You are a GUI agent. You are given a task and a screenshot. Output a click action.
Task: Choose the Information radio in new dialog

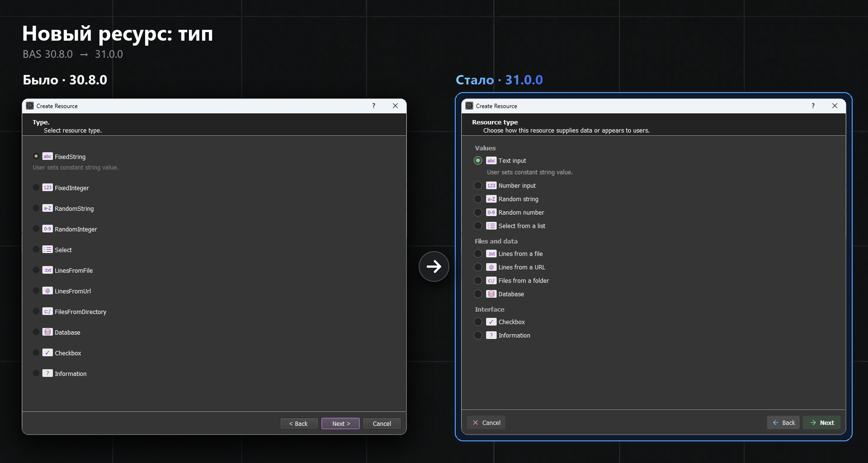[x=478, y=335]
